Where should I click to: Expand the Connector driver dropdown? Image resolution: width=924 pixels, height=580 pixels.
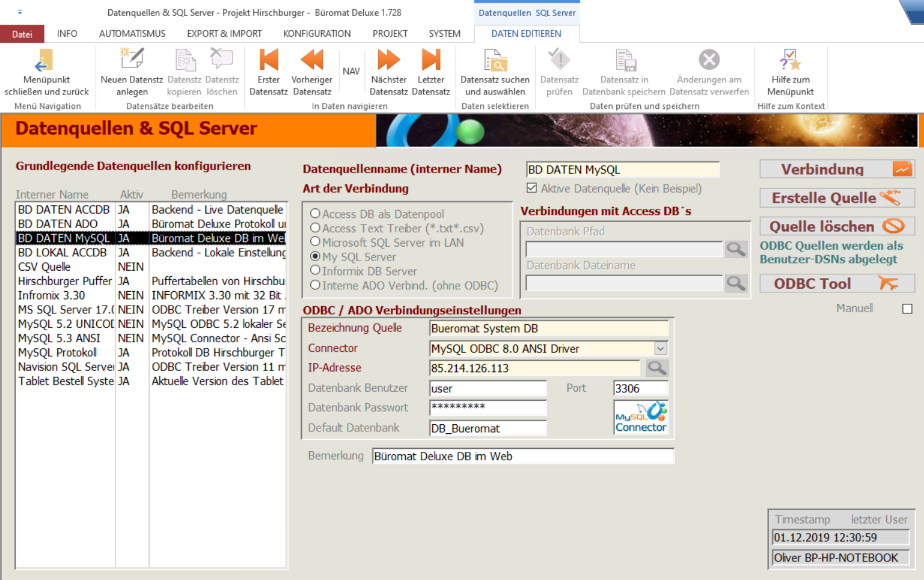[660, 348]
